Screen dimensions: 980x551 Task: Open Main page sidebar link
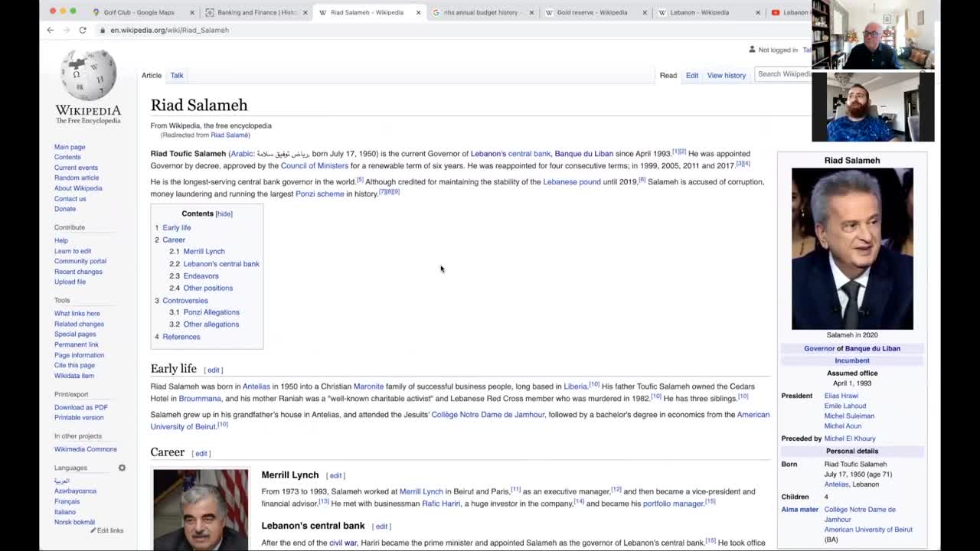tap(70, 147)
